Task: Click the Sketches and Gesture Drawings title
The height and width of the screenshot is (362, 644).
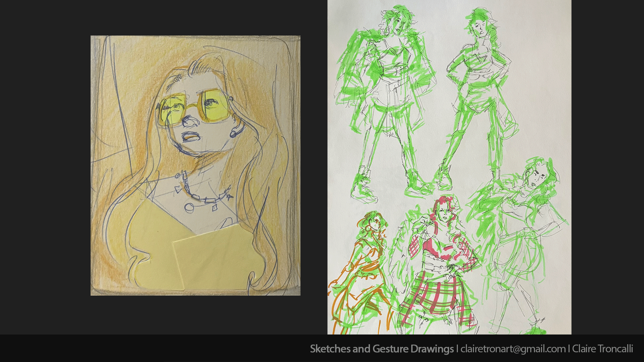Action: (x=381, y=349)
